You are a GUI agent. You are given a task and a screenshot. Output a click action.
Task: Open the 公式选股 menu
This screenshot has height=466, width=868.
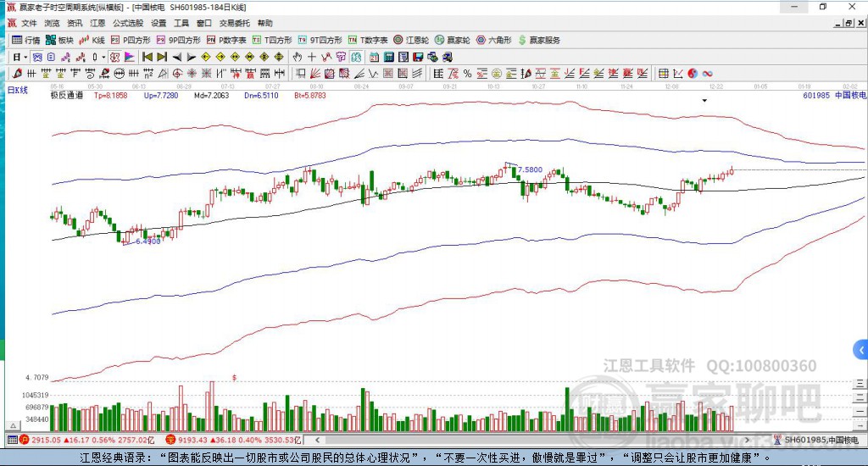128,23
